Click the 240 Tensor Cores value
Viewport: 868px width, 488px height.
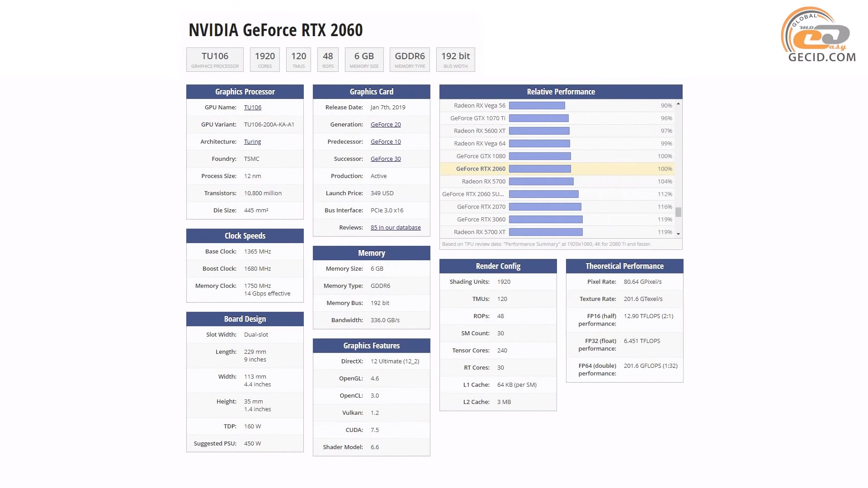502,350
